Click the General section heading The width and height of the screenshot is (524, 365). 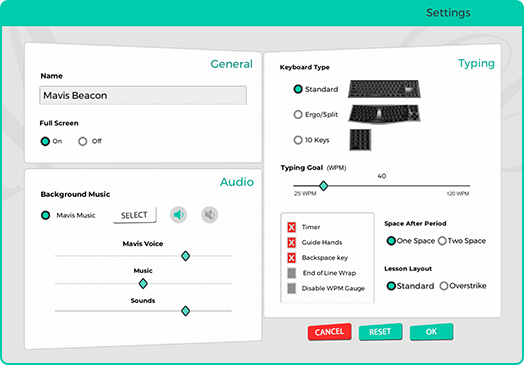coord(231,64)
